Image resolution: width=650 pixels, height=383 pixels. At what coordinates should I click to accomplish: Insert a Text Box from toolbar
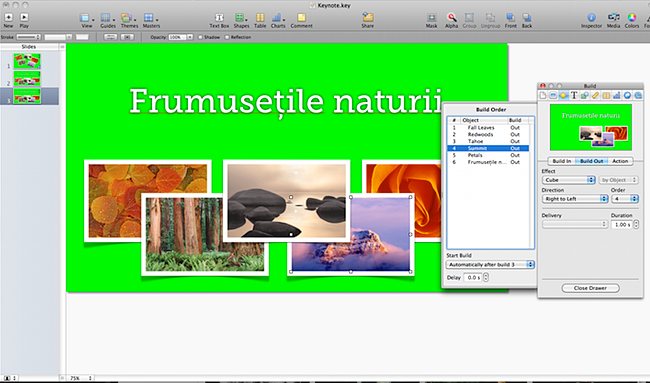coord(219,17)
